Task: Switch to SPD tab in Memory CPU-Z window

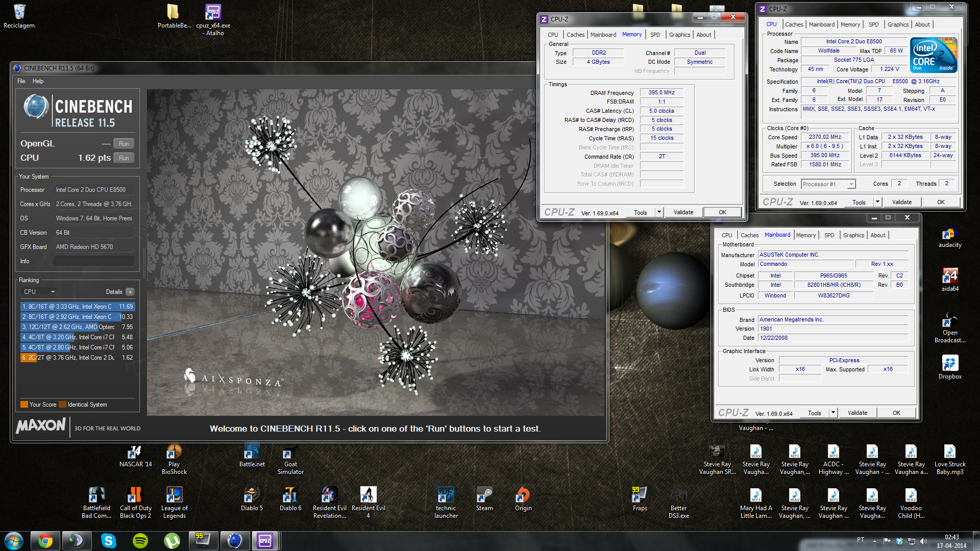Action: point(655,35)
